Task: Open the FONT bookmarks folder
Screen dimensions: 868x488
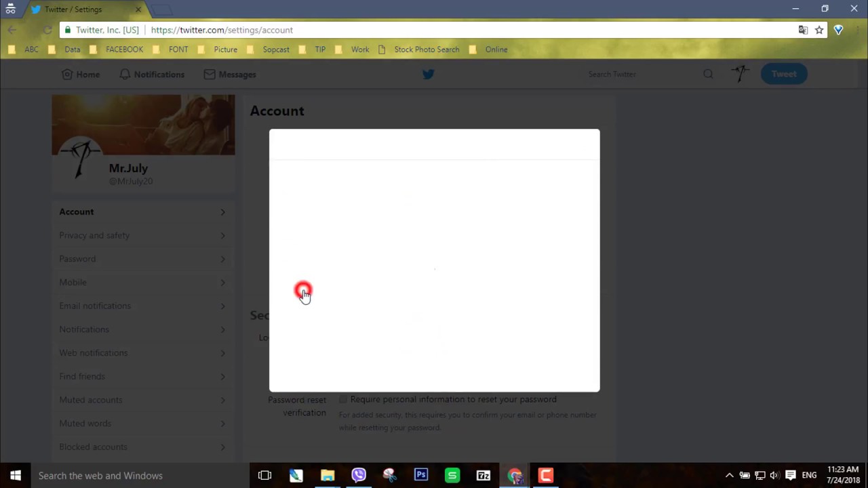Action: point(170,49)
